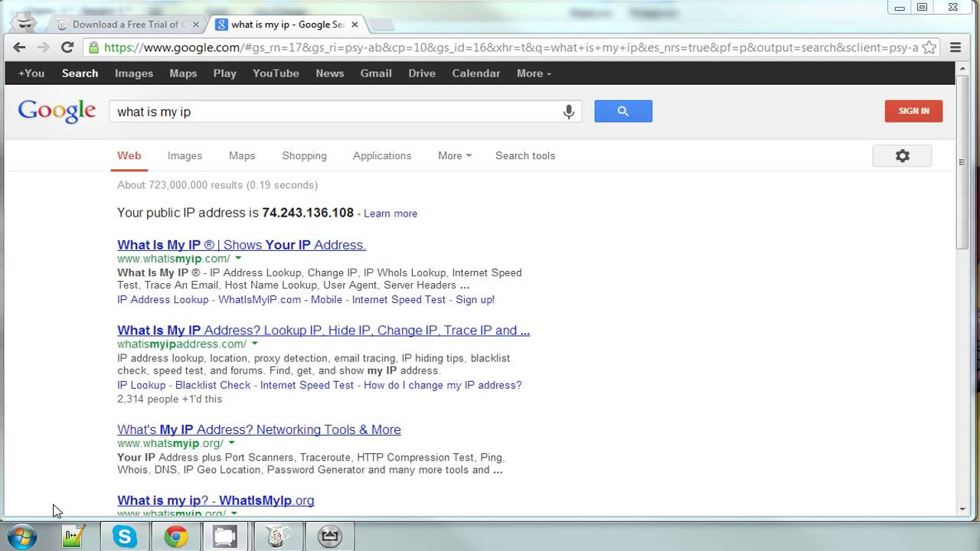Click the Learn more link
The image size is (980, 551).
click(390, 214)
